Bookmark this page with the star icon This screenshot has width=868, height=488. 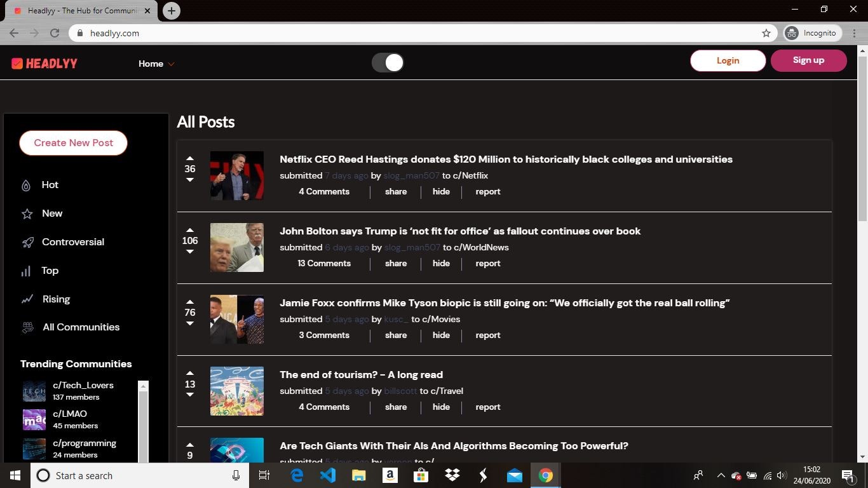coord(766,33)
